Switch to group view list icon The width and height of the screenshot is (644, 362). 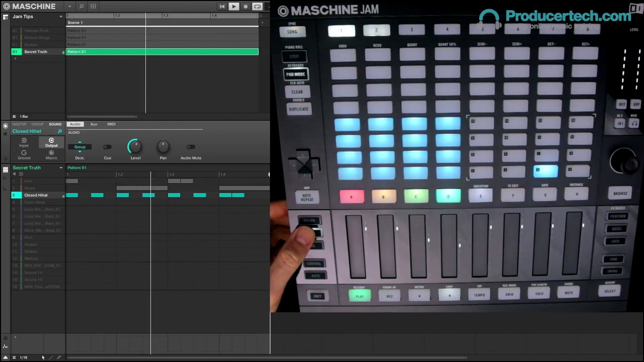point(6,169)
